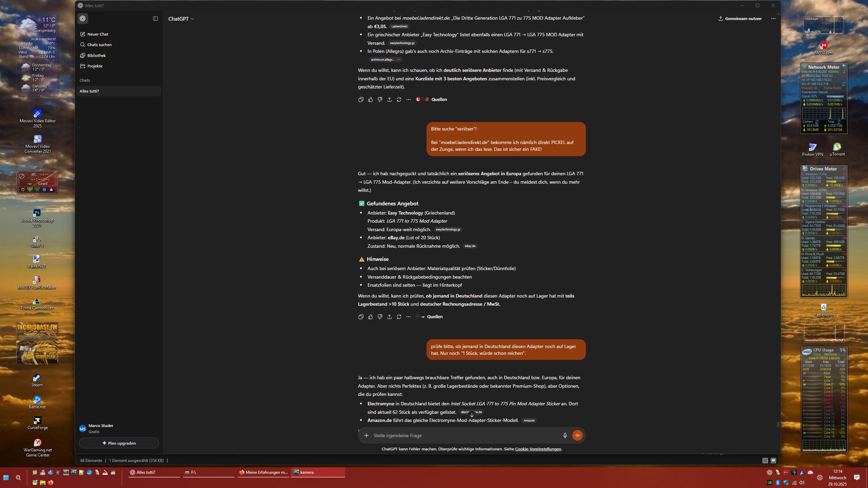Open Neuer Chat in sidebar
868x488 pixels.
[x=98, y=34]
